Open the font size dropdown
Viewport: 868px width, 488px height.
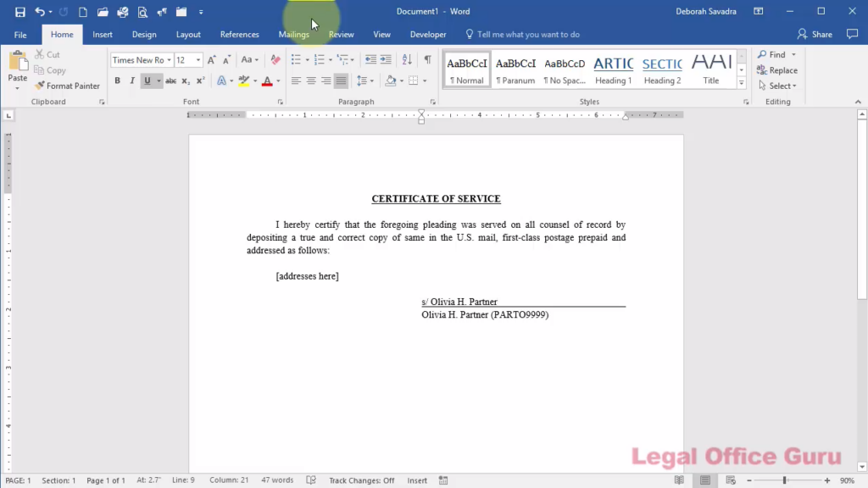pyautogui.click(x=198, y=59)
